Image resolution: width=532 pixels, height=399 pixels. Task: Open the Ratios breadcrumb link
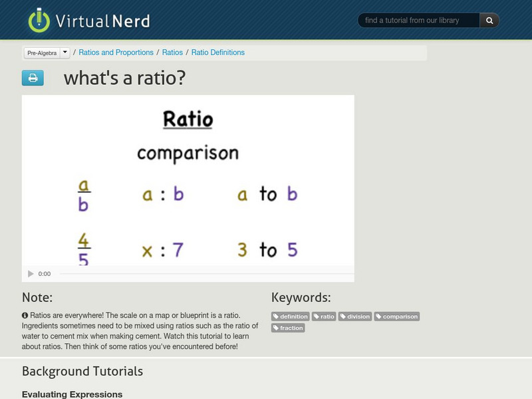tap(172, 53)
